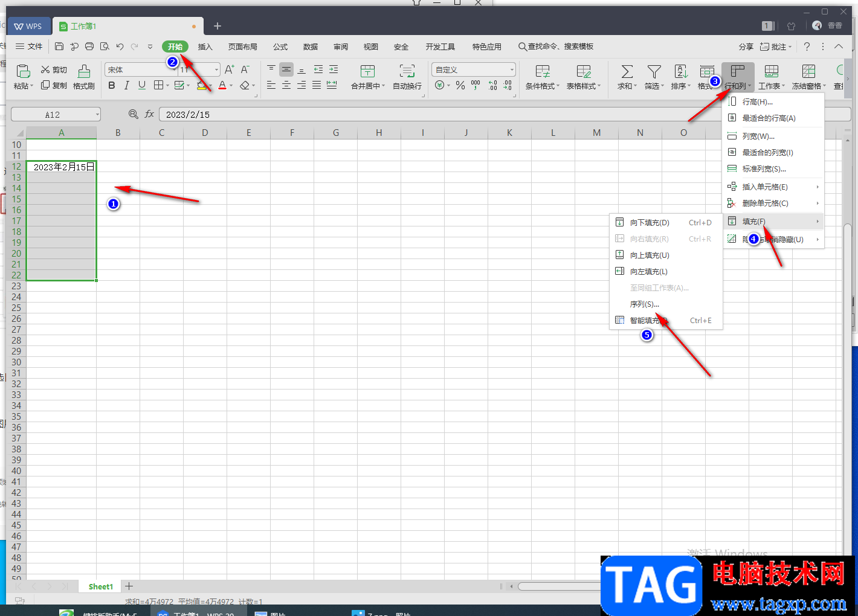The image size is (858, 616).
Task: Collapse the ribbon with the chevron
Action: [x=839, y=47]
